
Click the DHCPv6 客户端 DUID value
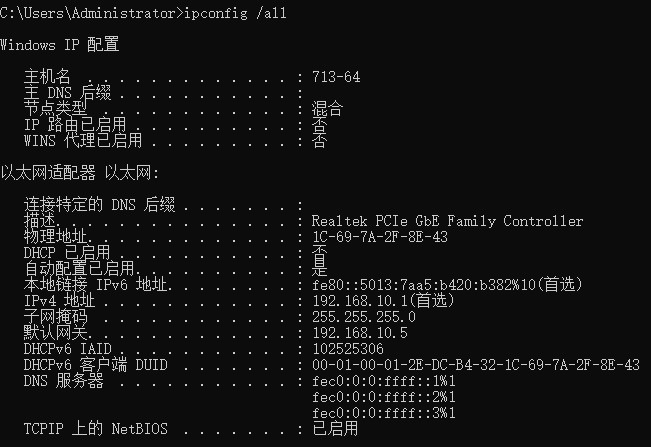click(475, 365)
